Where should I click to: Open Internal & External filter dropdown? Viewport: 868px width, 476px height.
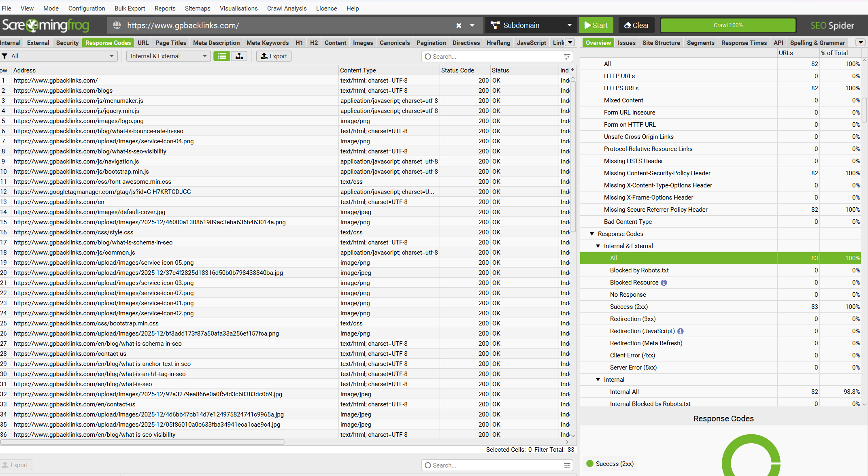click(x=168, y=56)
